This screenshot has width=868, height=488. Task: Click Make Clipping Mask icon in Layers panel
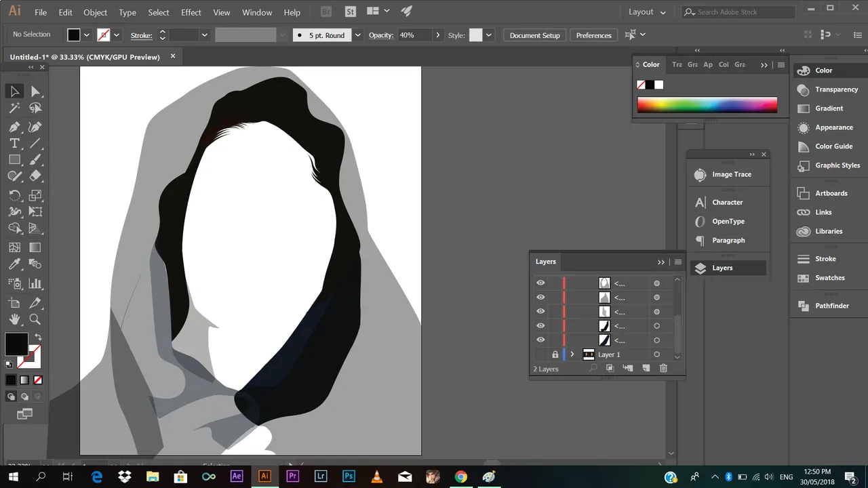pos(610,368)
